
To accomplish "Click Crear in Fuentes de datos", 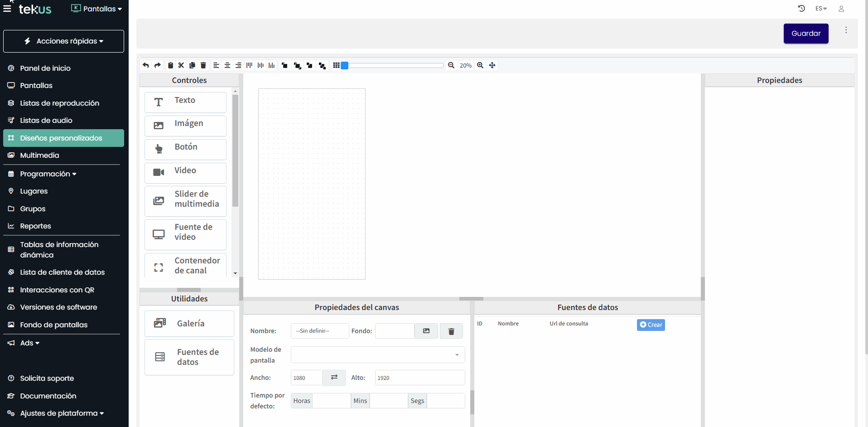I will [651, 325].
